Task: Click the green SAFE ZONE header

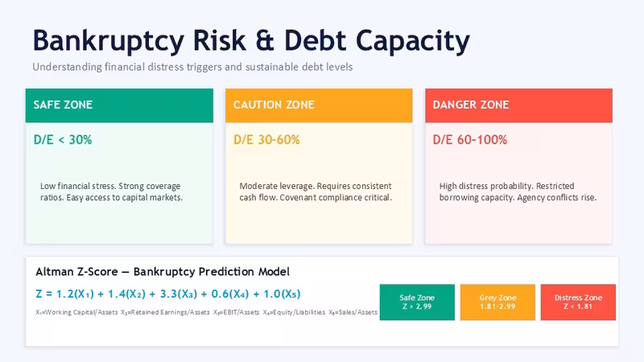Action: (x=119, y=105)
